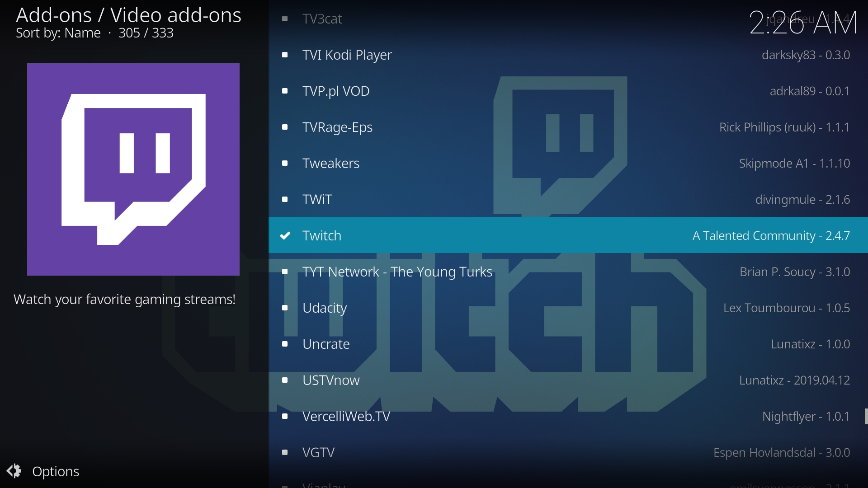Open the VGTV add-on entry
868x488 pixels.
(318, 453)
